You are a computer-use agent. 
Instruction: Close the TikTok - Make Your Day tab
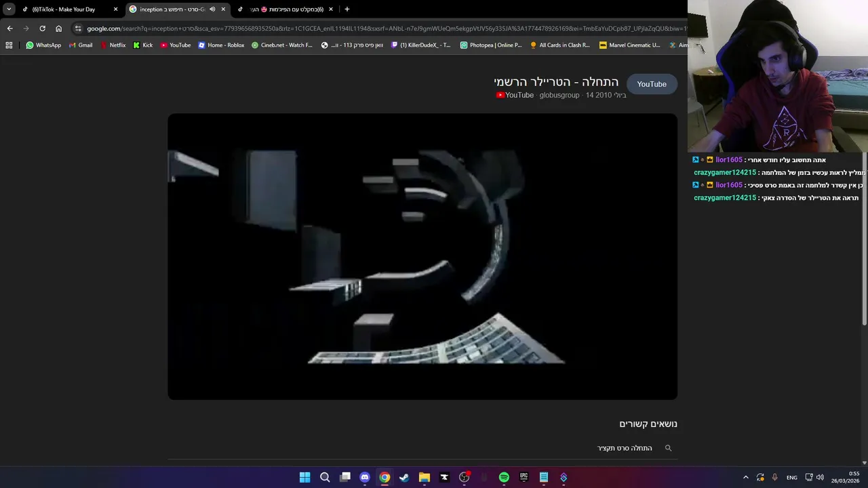pos(115,9)
